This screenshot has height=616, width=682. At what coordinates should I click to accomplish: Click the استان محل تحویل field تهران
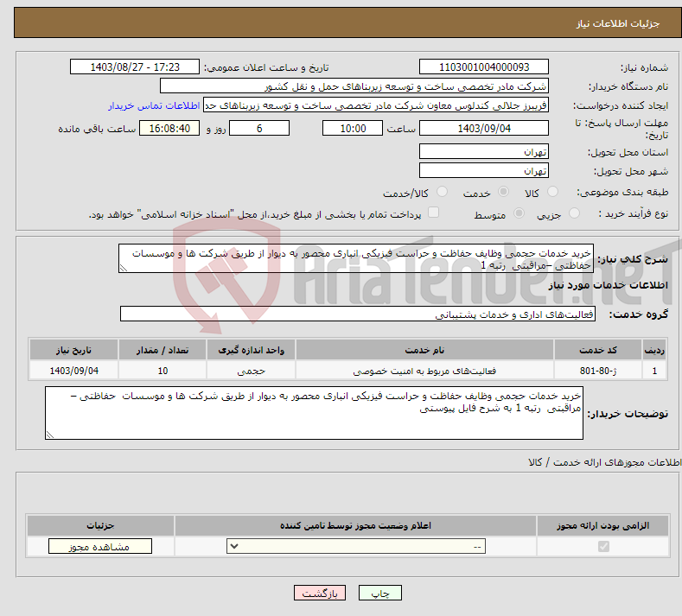(484, 151)
